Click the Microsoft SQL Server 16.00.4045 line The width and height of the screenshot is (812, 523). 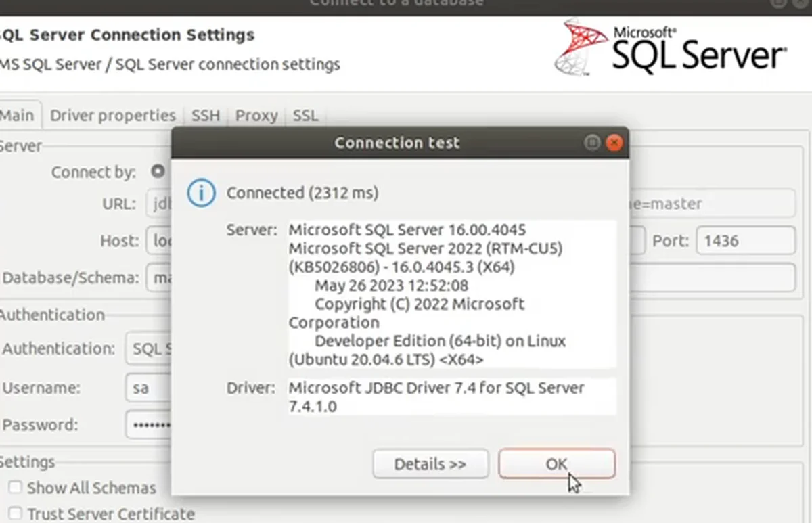(407, 229)
